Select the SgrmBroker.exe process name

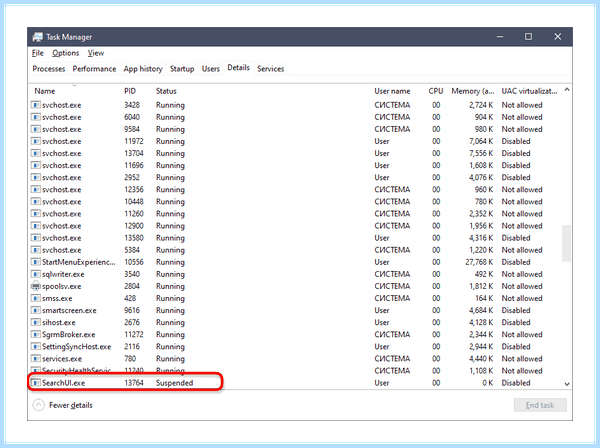pos(68,335)
